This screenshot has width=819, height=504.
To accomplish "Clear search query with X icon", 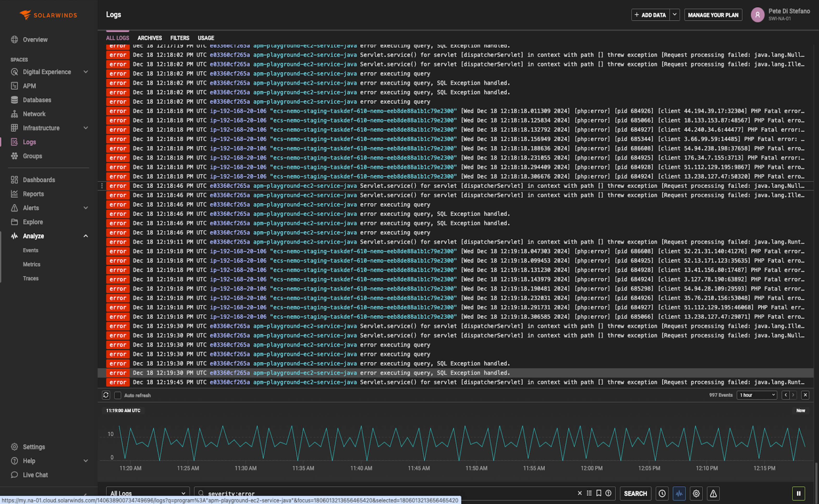I will tap(580, 493).
